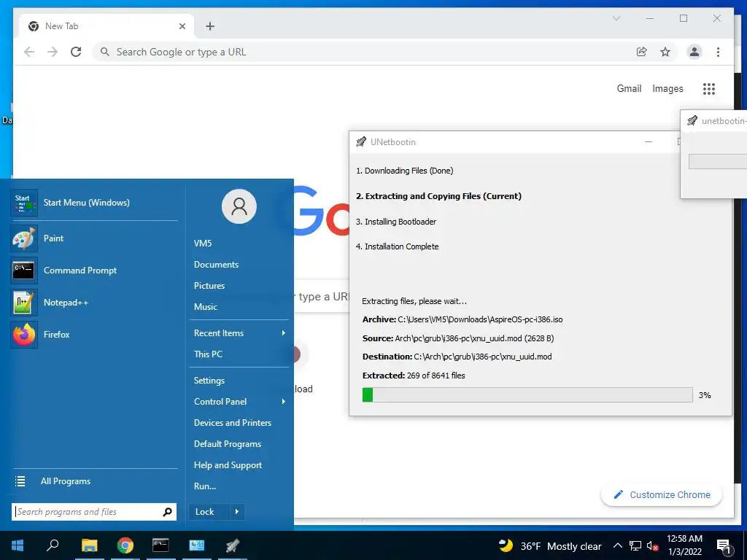This screenshot has width=747, height=560.
Task: Launch Command Prompt from Start menu
Action: pos(94,270)
